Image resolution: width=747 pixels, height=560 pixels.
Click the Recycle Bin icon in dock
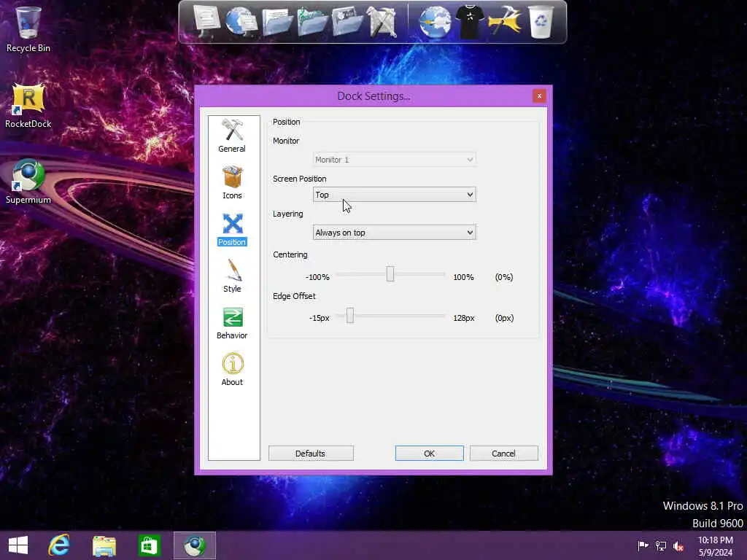point(541,22)
